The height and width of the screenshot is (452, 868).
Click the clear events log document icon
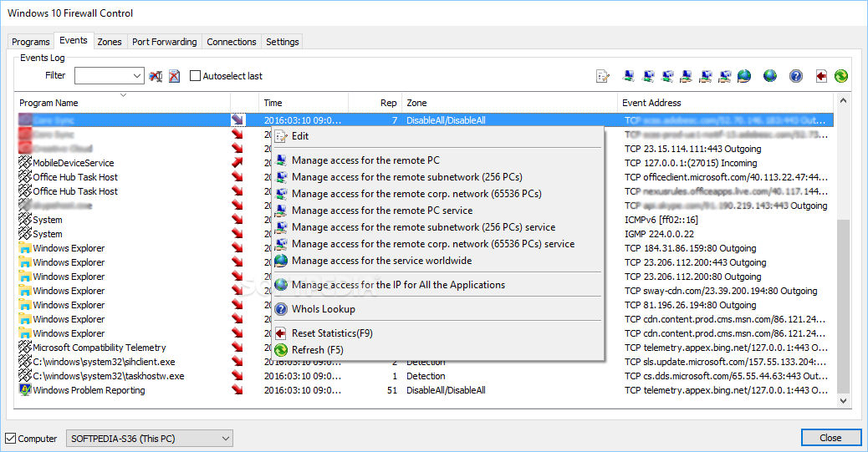pos(175,76)
